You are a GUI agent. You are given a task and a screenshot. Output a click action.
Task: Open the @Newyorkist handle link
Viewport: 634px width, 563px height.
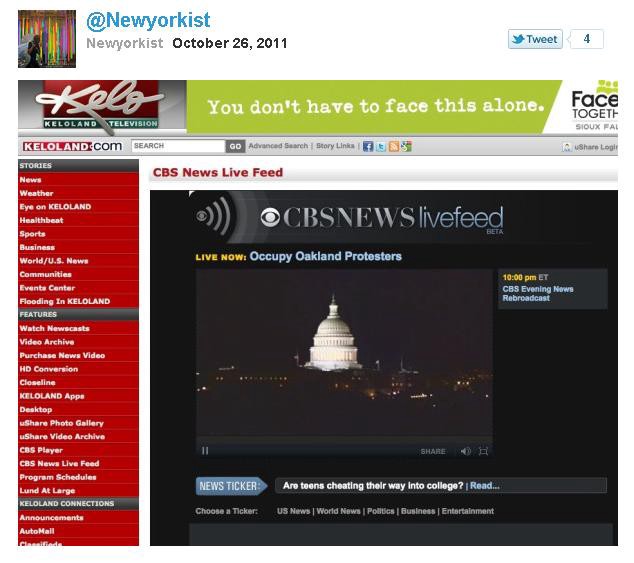tap(148, 20)
